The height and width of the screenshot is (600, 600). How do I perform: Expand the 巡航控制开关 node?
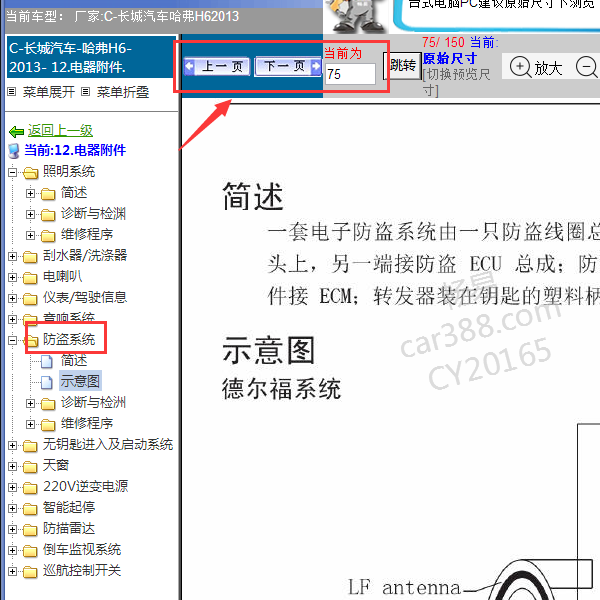(x=12, y=572)
